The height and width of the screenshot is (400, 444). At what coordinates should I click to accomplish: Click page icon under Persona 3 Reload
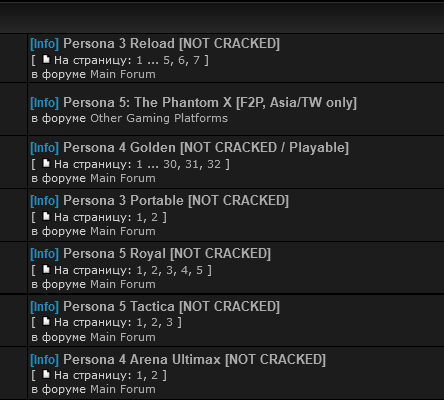(46, 60)
